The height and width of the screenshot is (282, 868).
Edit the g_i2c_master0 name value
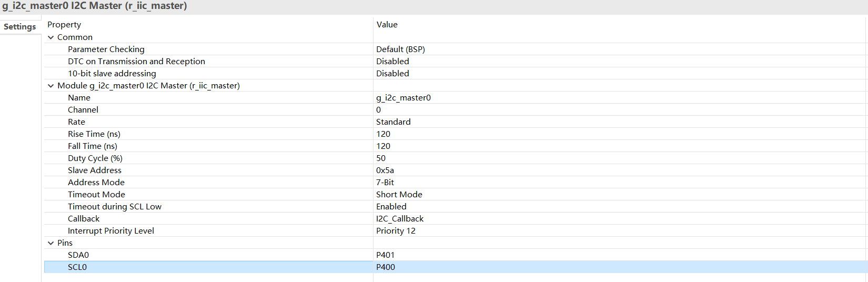(x=403, y=98)
